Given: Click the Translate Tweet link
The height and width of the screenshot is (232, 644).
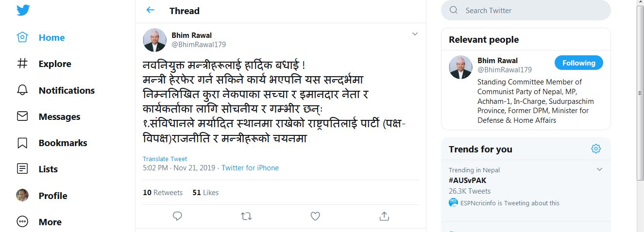Looking at the screenshot, I should [x=165, y=159].
